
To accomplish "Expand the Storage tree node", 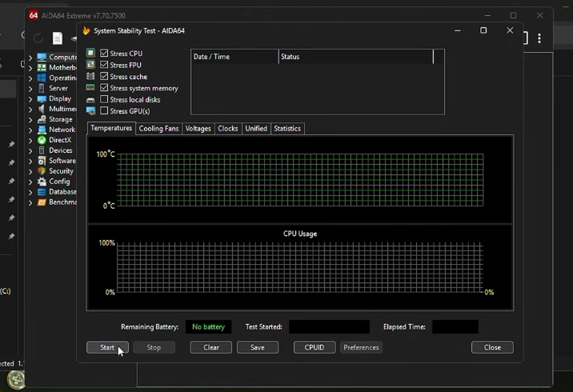I will pos(30,120).
